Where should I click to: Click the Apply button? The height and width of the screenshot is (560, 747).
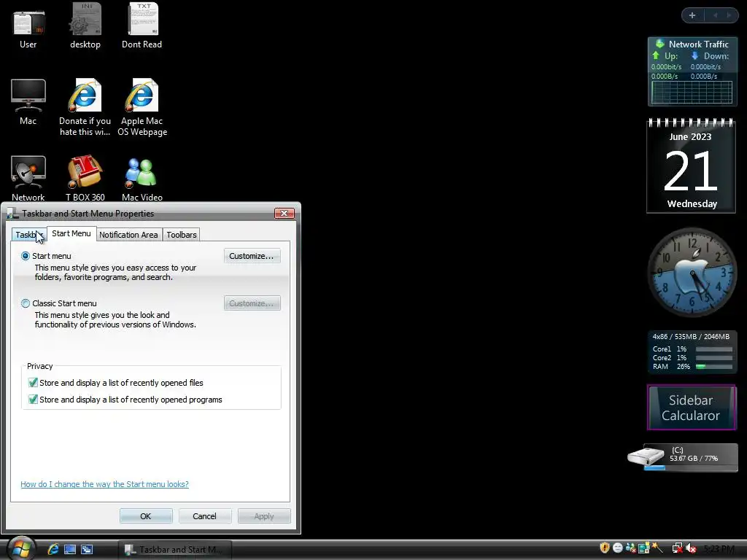coord(264,516)
